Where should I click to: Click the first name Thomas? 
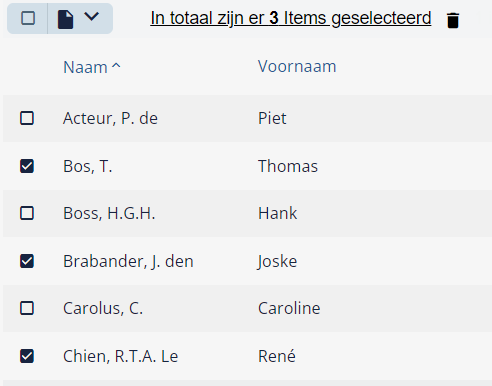click(x=288, y=166)
